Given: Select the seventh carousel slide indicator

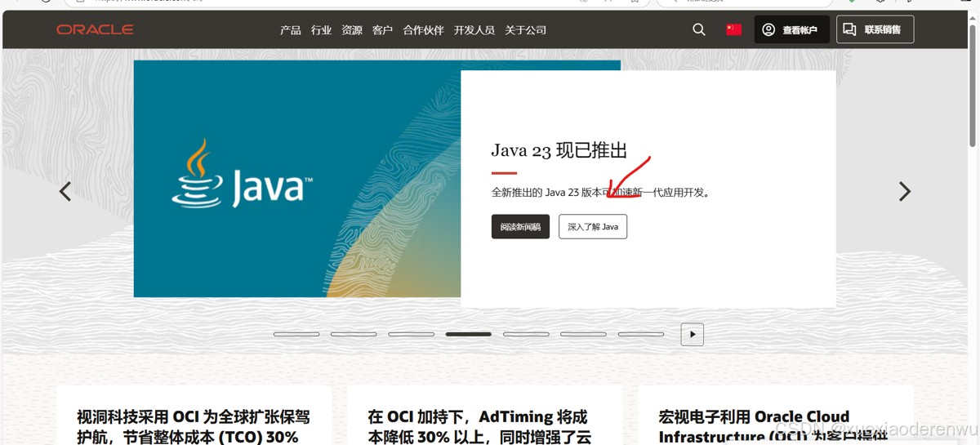Looking at the screenshot, I should tap(640, 334).
